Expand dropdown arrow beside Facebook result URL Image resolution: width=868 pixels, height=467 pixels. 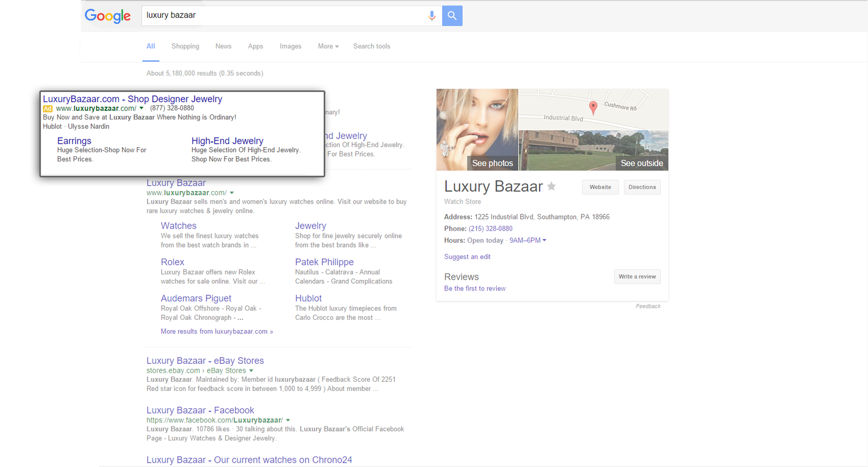(288, 420)
